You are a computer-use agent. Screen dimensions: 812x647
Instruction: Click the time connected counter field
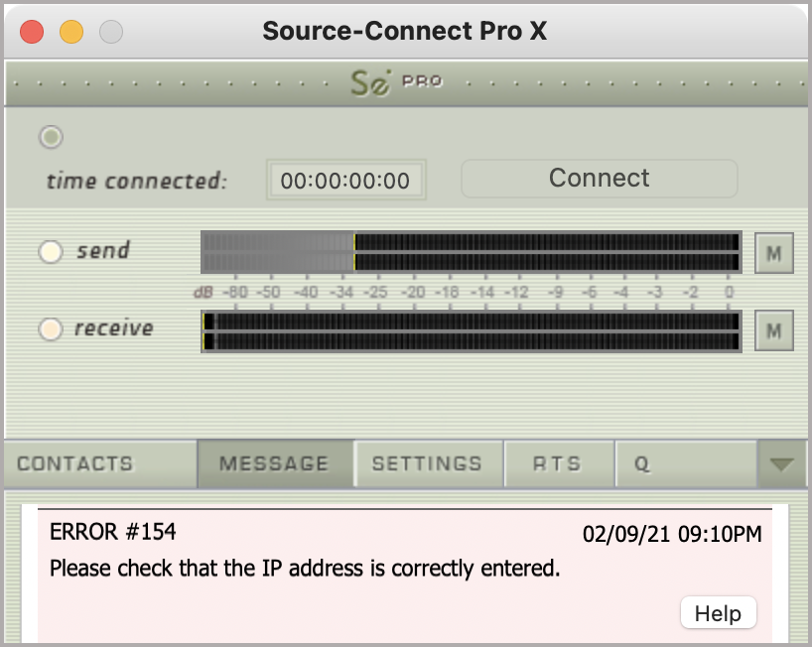(x=345, y=181)
